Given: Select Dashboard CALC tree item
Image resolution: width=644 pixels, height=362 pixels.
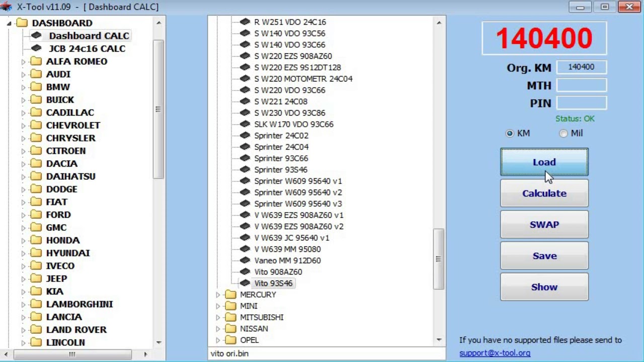Looking at the screenshot, I should [x=89, y=36].
